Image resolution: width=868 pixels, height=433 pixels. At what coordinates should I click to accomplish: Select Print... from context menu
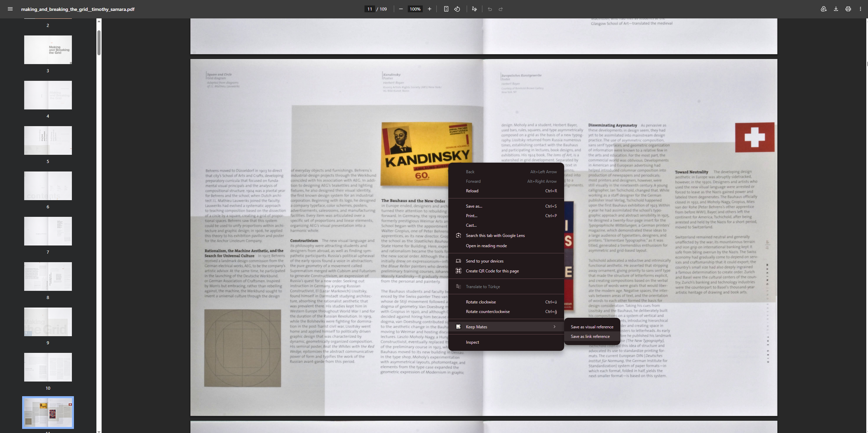coord(506,216)
